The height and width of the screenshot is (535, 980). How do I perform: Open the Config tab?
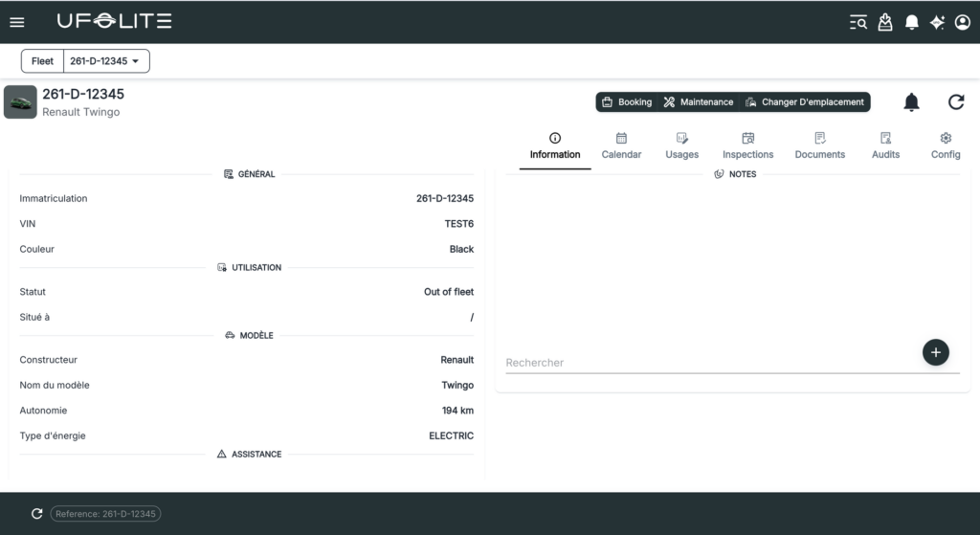946,146
